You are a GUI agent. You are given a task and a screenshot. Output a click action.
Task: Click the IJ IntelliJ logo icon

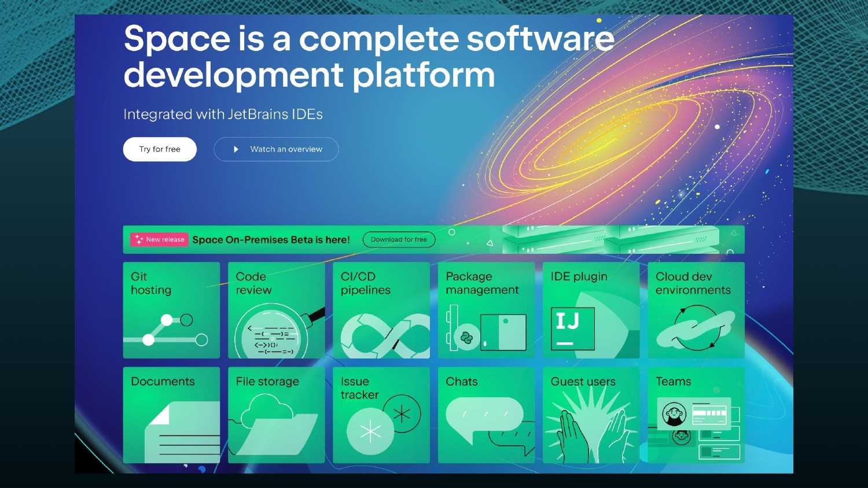(x=573, y=328)
